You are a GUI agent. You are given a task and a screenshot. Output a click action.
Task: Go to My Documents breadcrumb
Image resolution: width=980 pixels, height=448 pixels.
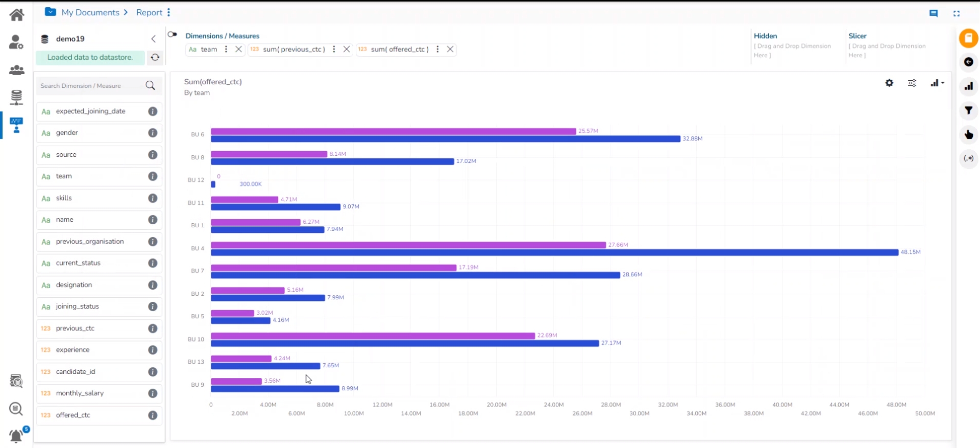(x=90, y=12)
